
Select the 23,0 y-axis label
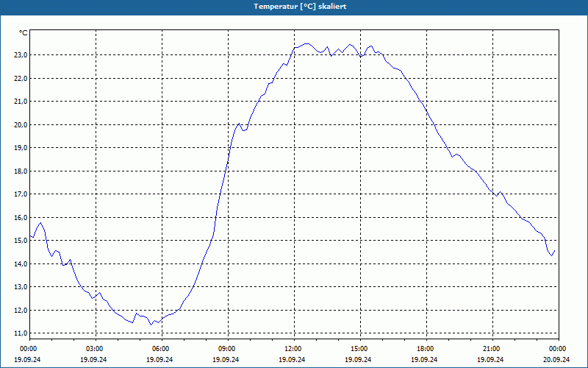point(21,55)
